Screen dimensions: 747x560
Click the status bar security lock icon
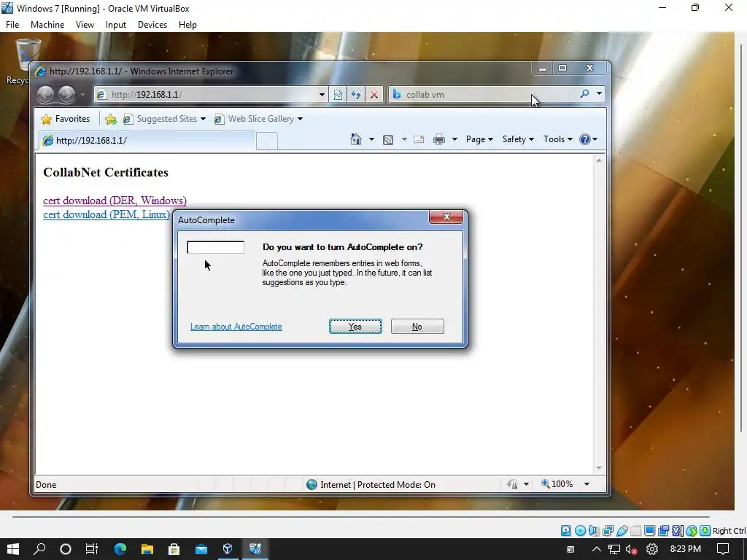513,484
